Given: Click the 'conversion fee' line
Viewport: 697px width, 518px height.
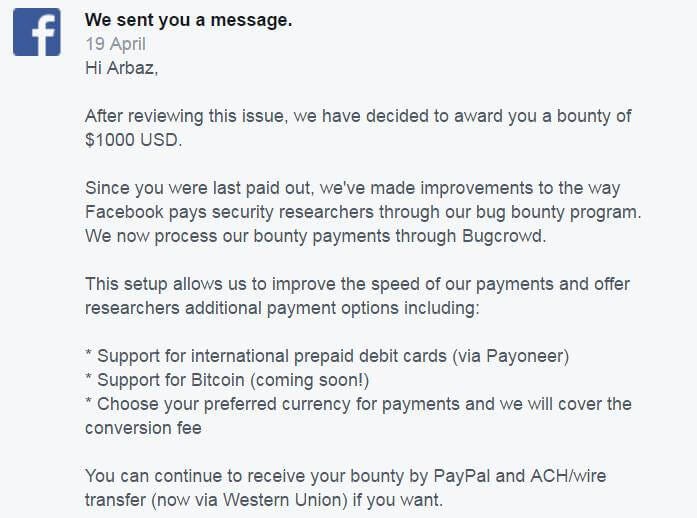Looking at the screenshot, I should pos(143,428).
